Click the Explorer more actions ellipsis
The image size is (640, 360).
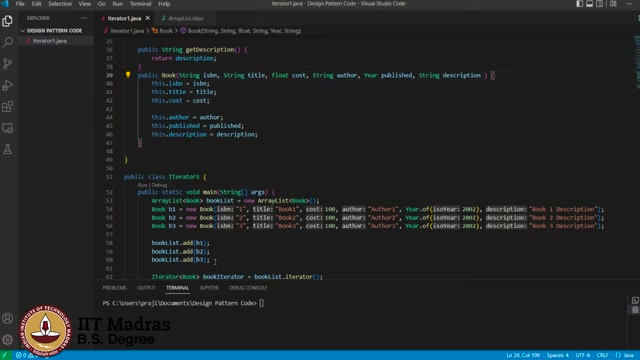(84, 18)
